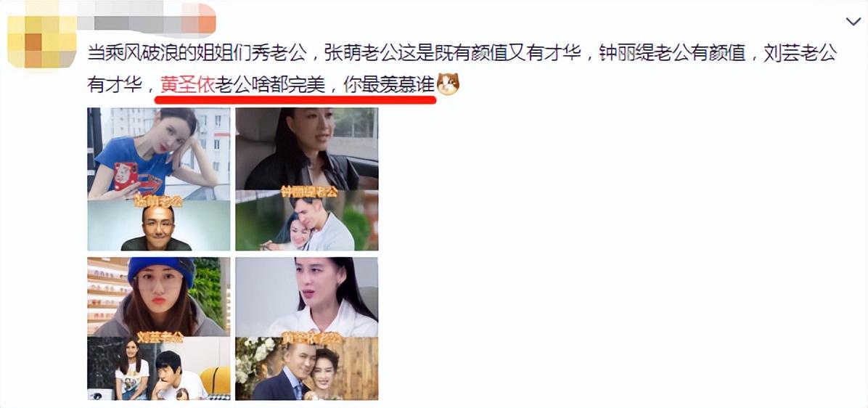Click the 刘芸老公 caption label
This screenshot has height=408, width=868.
point(160,337)
